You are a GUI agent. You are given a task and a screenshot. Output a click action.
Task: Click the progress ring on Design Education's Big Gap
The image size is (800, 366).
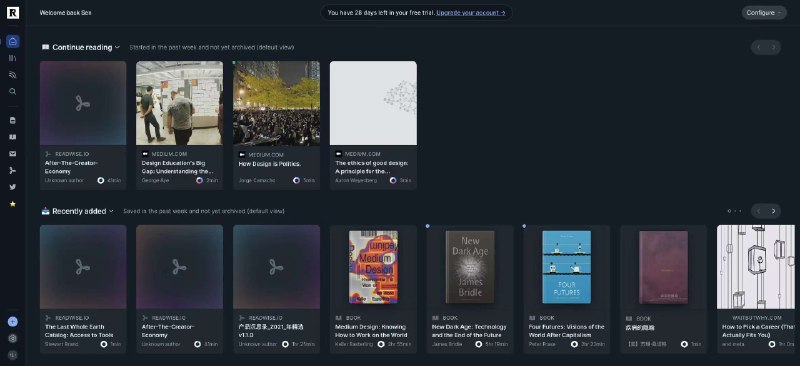pyautogui.click(x=199, y=180)
